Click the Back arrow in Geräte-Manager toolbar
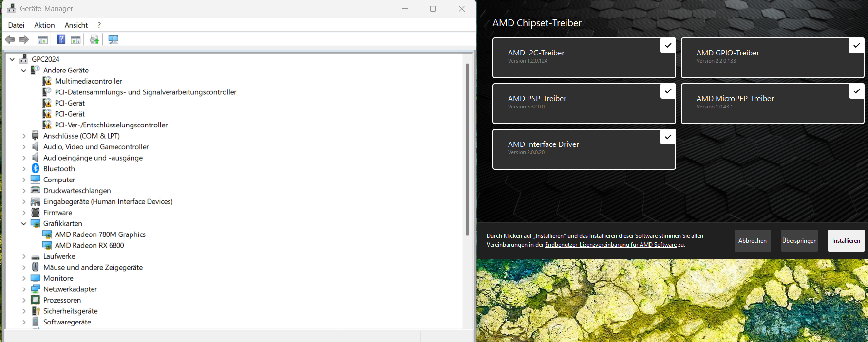Viewport: 868px width, 342px height. tap(10, 39)
